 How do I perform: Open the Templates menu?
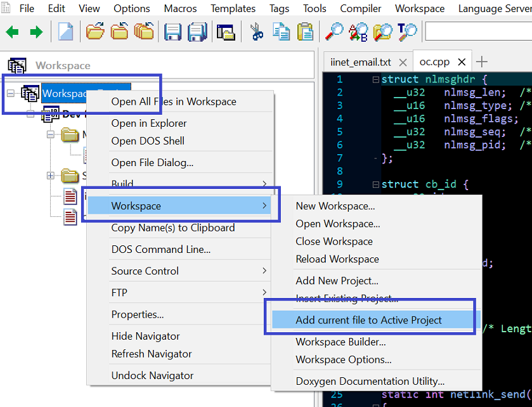coord(233,8)
